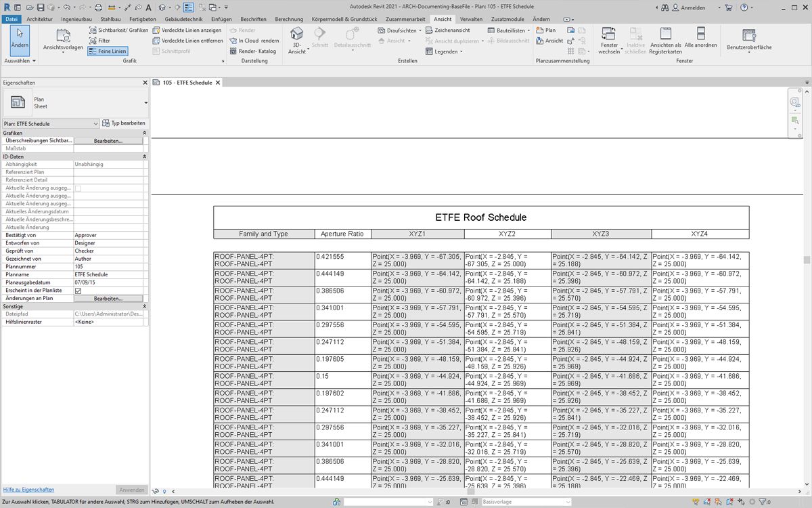The width and height of the screenshot is (812, 508).
Task: Click the Save icon in quick access toolbar
Action: click(x=41, y=7)
